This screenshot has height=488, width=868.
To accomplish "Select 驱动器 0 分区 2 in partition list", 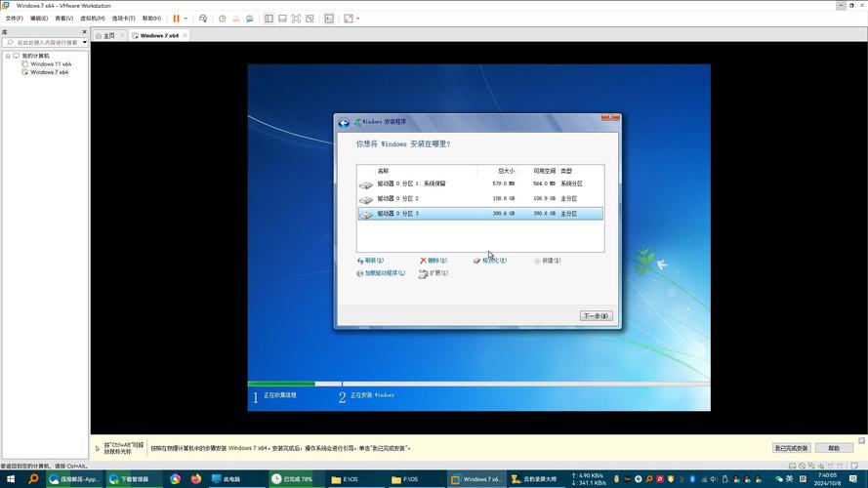I will (397, 198).
